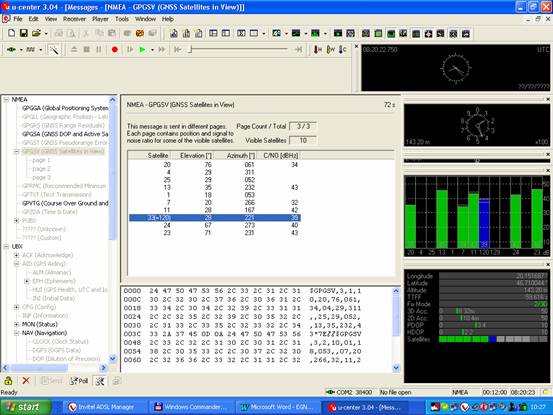Click the first bar-chart view toolbar icon
Screen dimensions: 553x415
(174, 33)
